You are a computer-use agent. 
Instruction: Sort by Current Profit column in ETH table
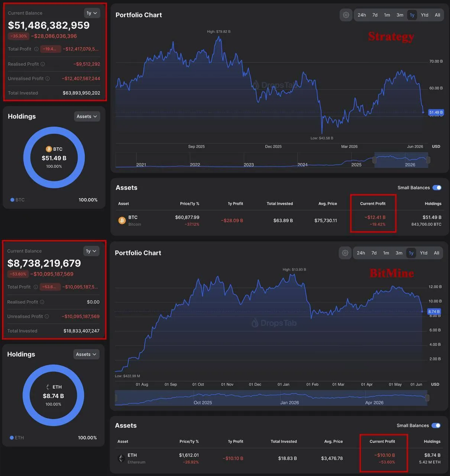[382, 441]
